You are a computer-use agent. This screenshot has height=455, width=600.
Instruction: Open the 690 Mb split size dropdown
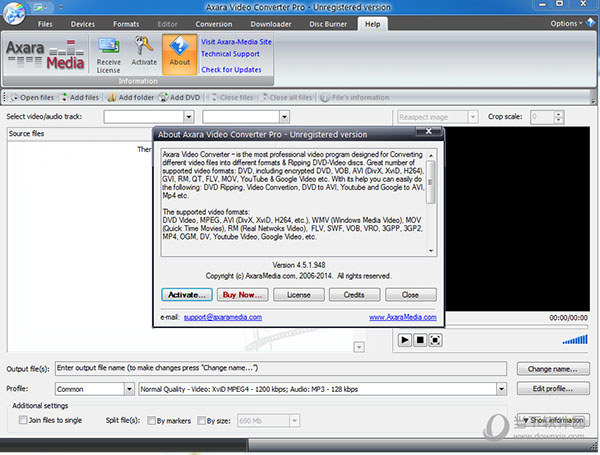[x=294, y=421]
